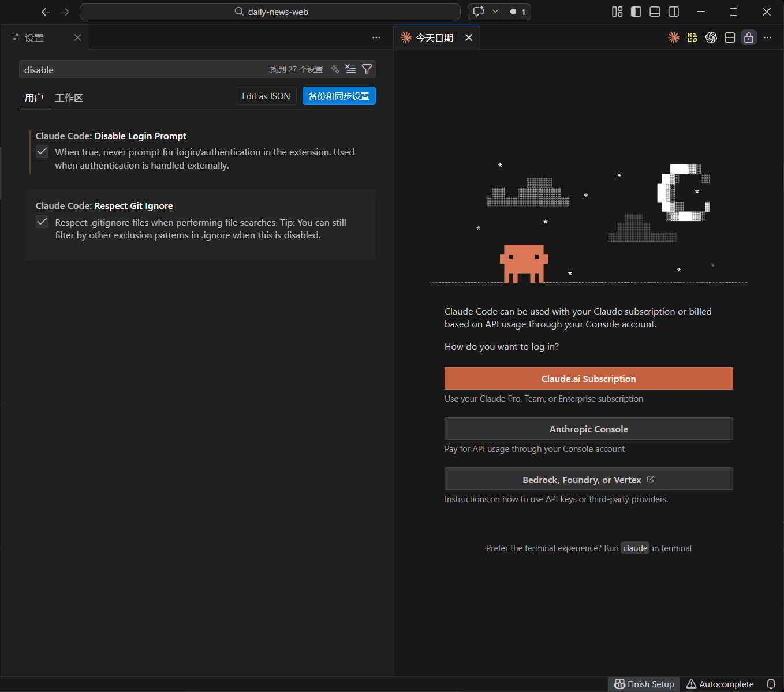Click the Disable Login Prompt setting title

[x=140, y=136]
